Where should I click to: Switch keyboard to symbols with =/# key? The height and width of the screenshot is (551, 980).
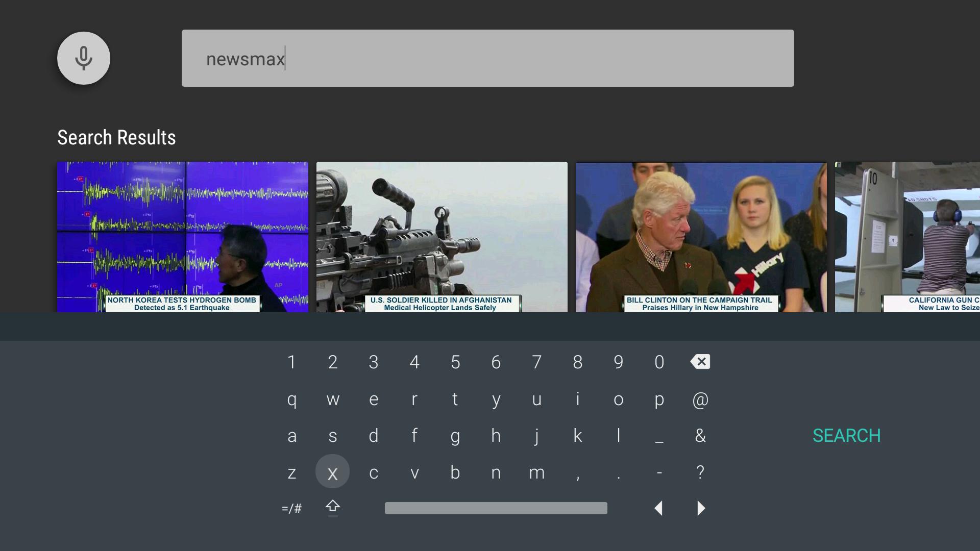291,508
